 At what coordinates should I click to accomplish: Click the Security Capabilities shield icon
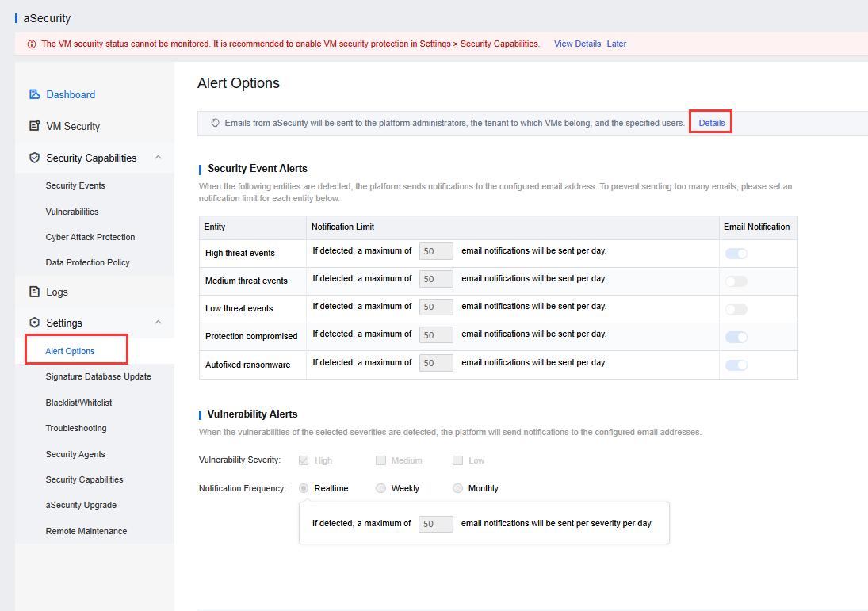click(34, 158)
